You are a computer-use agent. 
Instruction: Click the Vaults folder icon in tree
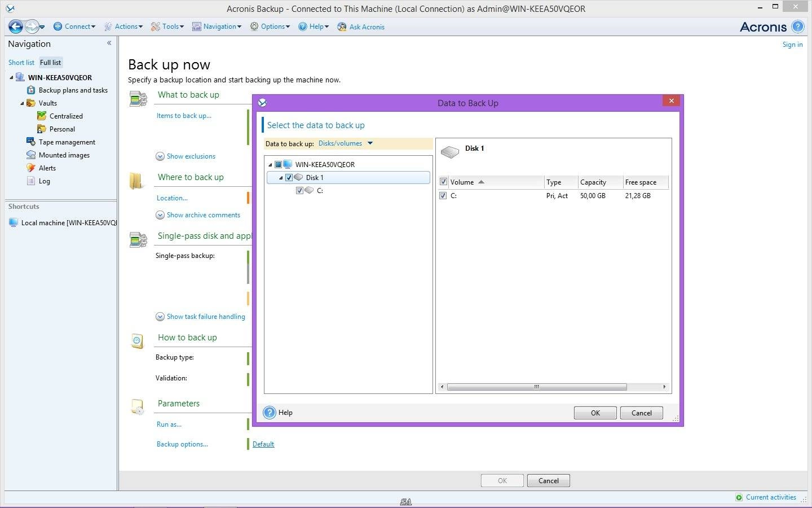(31, 103)
